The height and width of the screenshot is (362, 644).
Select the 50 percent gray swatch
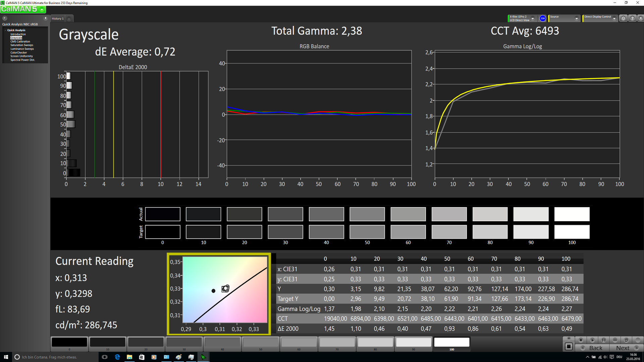[x=261, y=342]
